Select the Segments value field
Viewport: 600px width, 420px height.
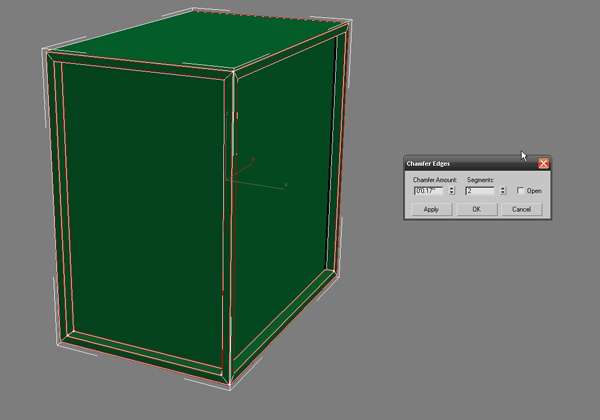tap(480, 190)
